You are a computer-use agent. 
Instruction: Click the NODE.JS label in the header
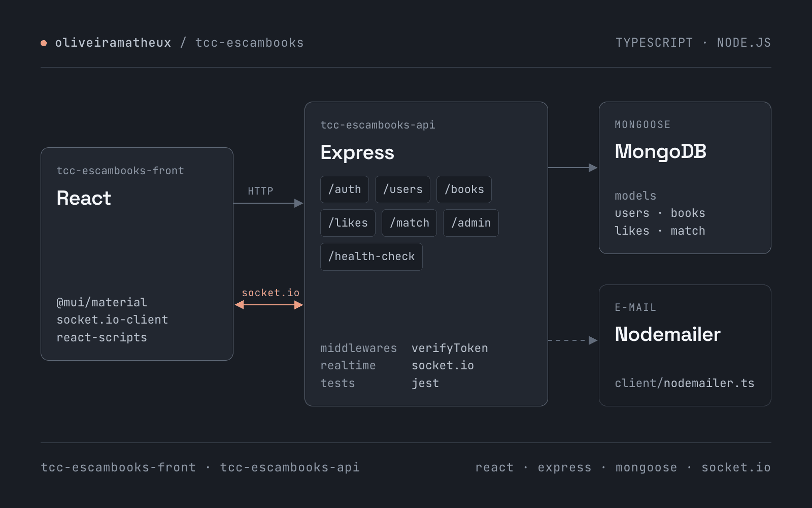point(744,43)
